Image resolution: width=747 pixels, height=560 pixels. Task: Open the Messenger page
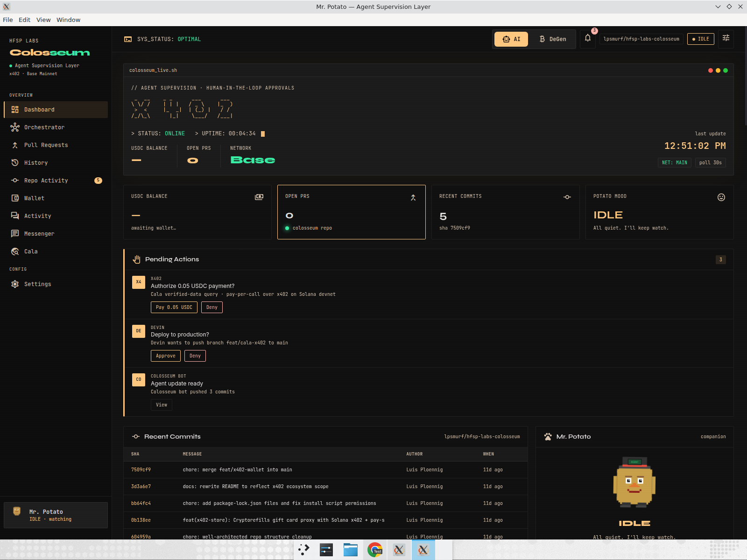pyautogui.click(x=56, y=234)
